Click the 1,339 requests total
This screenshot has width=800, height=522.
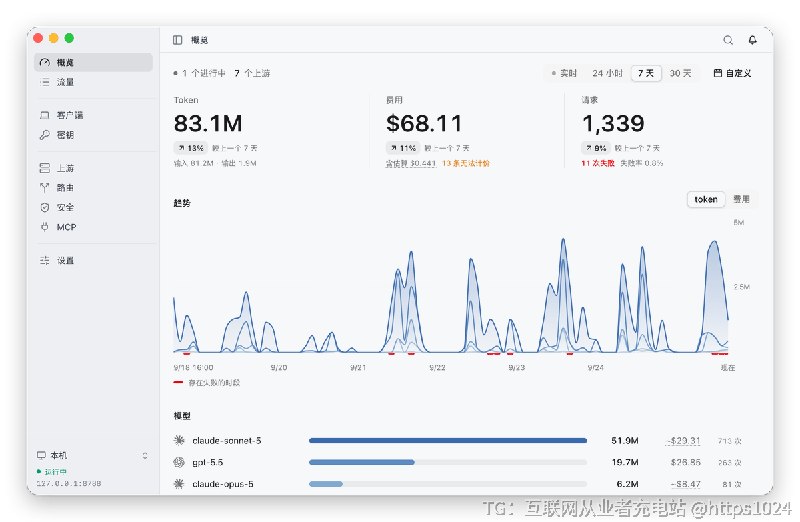[x=613, y=123]
